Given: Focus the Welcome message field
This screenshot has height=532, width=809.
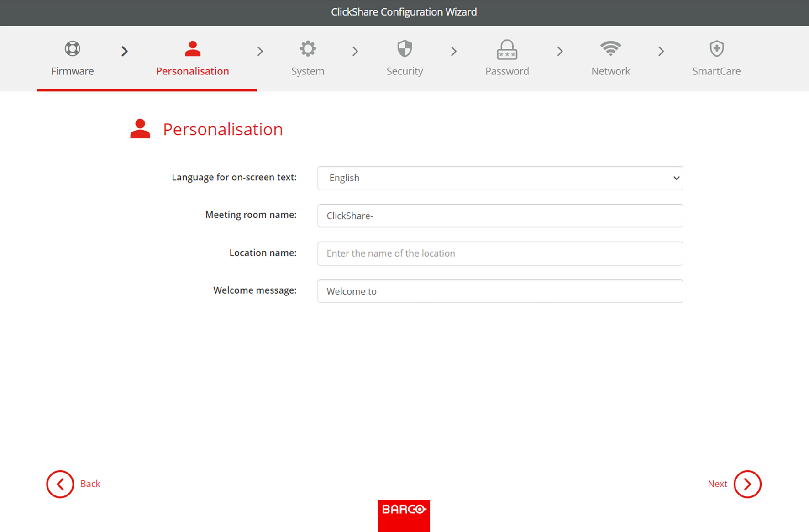Looking at the screenshot, I should point(500,291).
